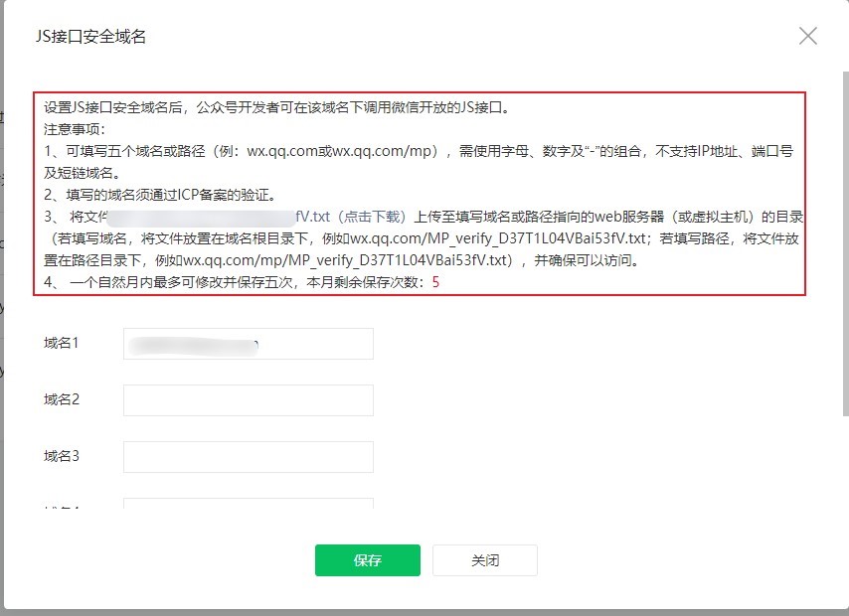Click the 点击下载 file link
This screenshot has height=616, width=849.
(x=372, y=217)
